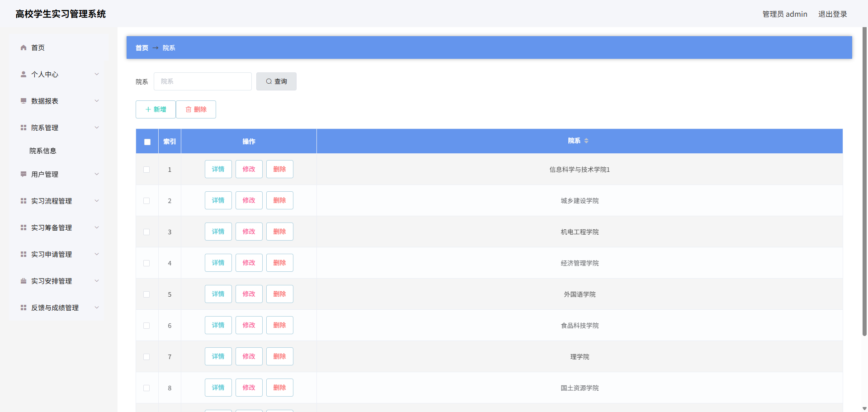Check the row for 机电工程学院
Image resolution: width=868 pixels, height=412 pixels.
pos(146,232)
